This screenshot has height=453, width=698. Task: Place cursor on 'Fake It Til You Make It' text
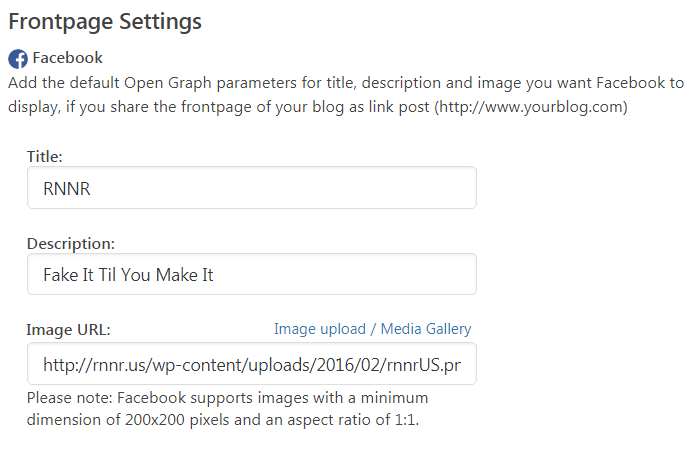pyautogui.click(x=128, y=275)
